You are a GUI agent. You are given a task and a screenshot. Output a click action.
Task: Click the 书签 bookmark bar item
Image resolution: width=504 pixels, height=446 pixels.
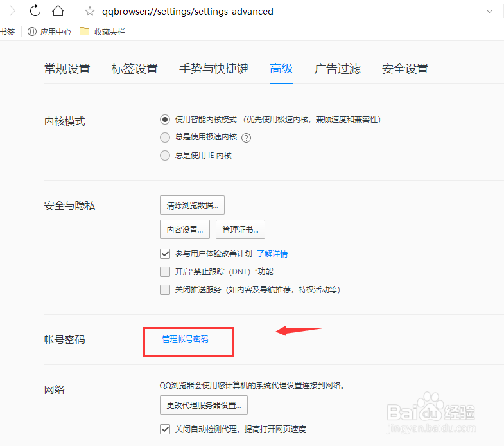coord(8,31)
